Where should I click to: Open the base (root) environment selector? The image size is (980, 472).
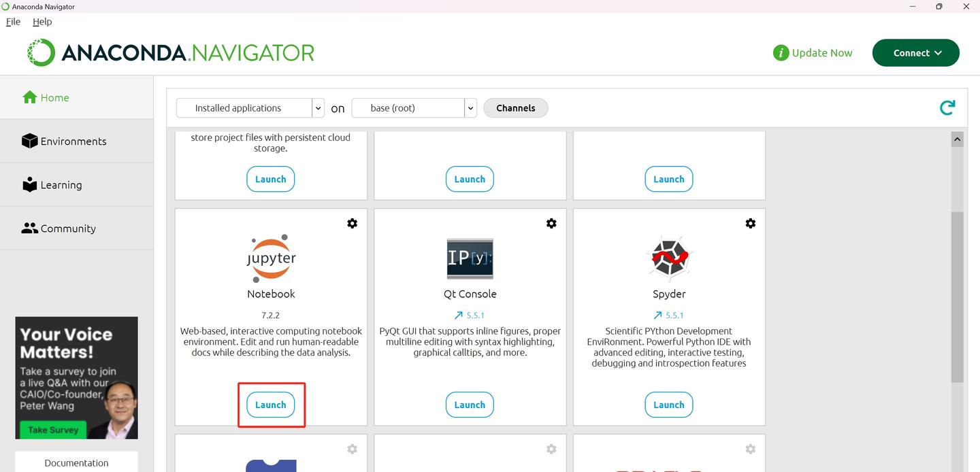(x=470, y=107)
